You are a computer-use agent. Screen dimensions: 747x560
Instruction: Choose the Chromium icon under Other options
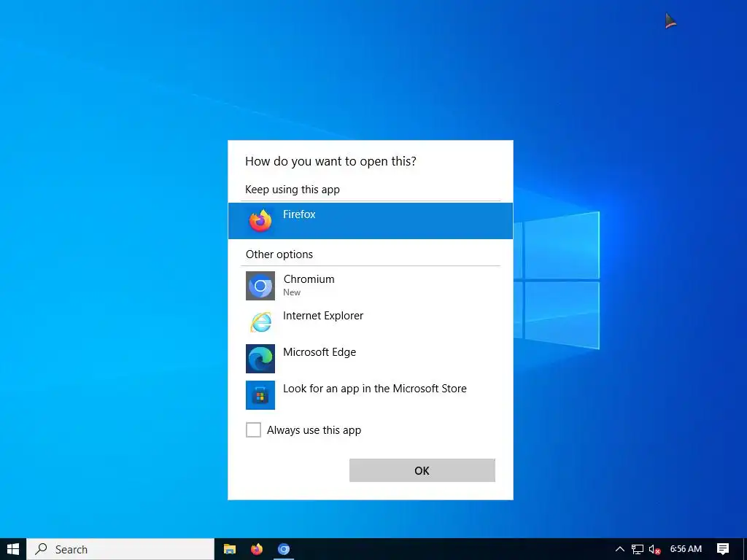[260, 286]
